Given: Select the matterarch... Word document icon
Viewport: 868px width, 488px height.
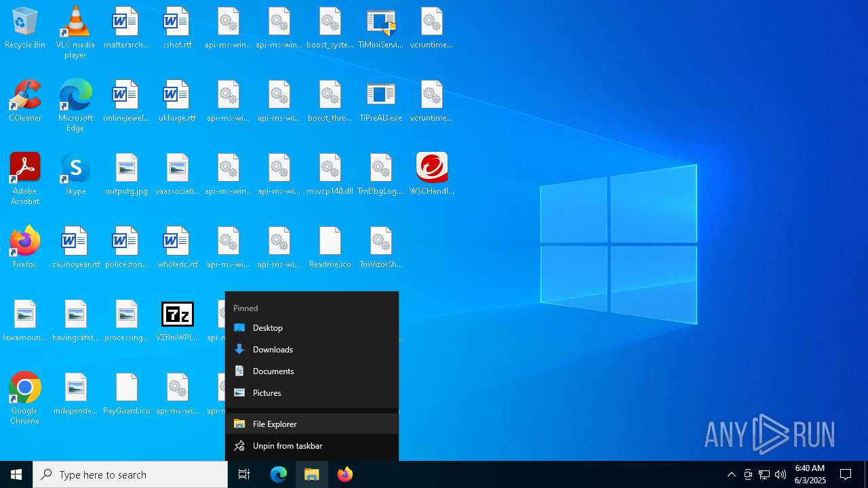Looking at the screenshot, I should 126,28.
